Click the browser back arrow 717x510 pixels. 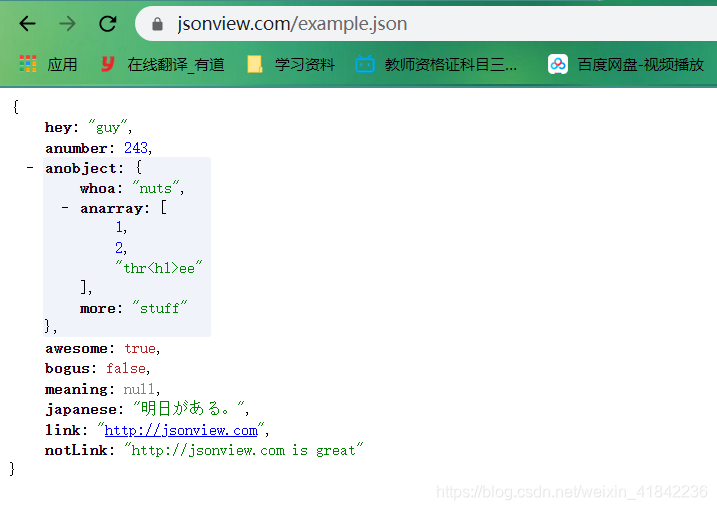pyautogui.click(x=27, y=23)
